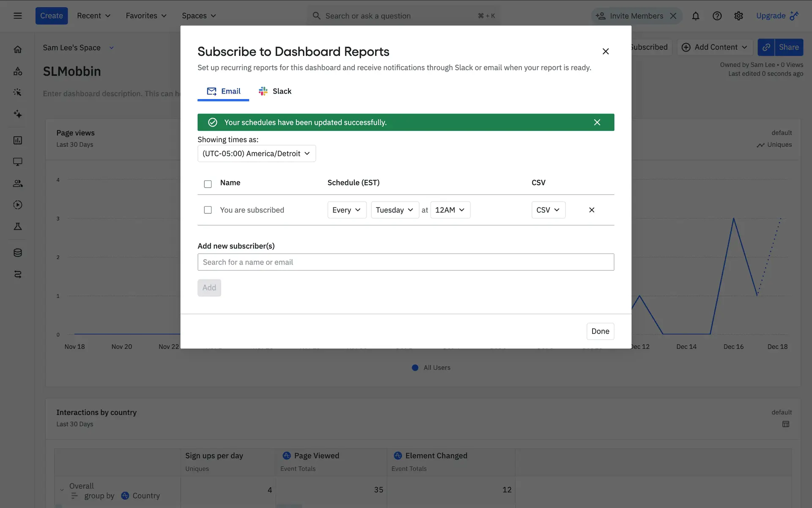Open notifications bell icon
The image size is (812, 508).
point(695,16)
